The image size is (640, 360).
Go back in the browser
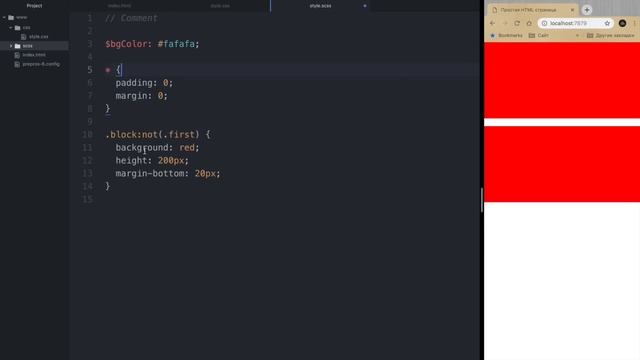(493, 23)
